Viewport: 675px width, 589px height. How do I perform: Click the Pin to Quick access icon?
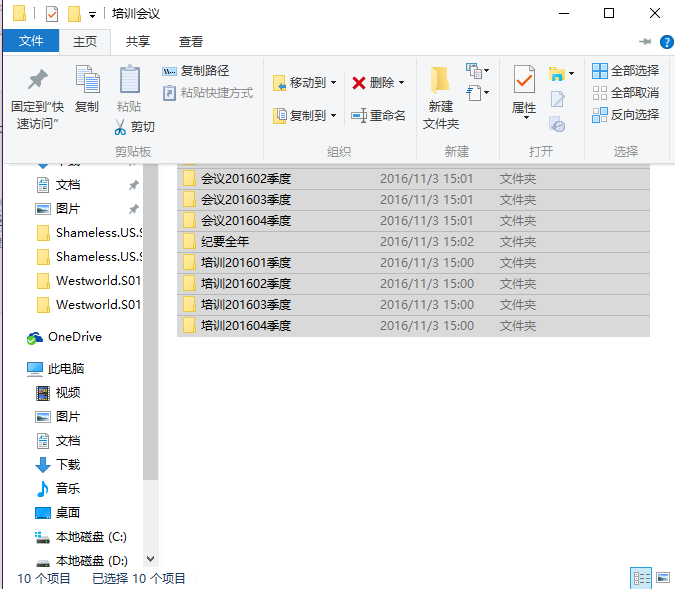click(37, 80)
